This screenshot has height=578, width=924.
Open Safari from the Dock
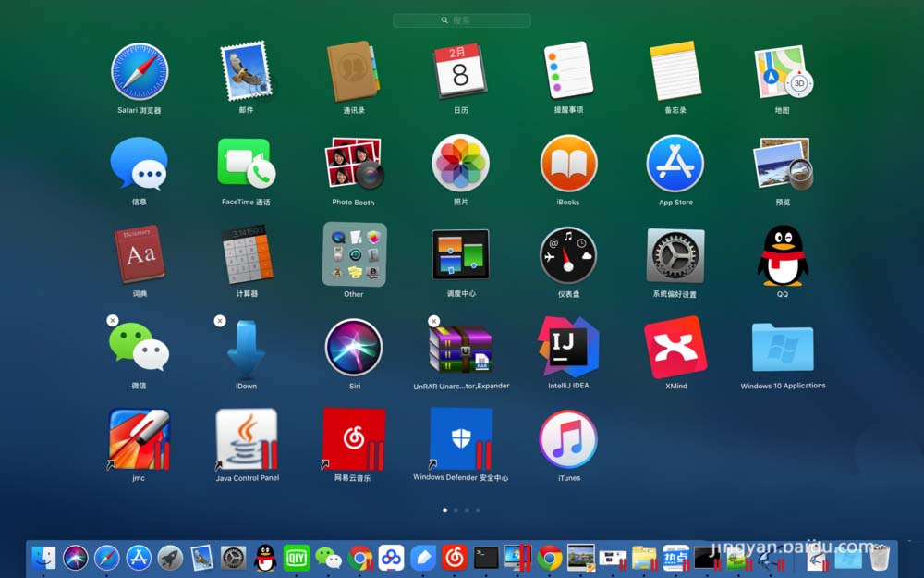(106, 558)
